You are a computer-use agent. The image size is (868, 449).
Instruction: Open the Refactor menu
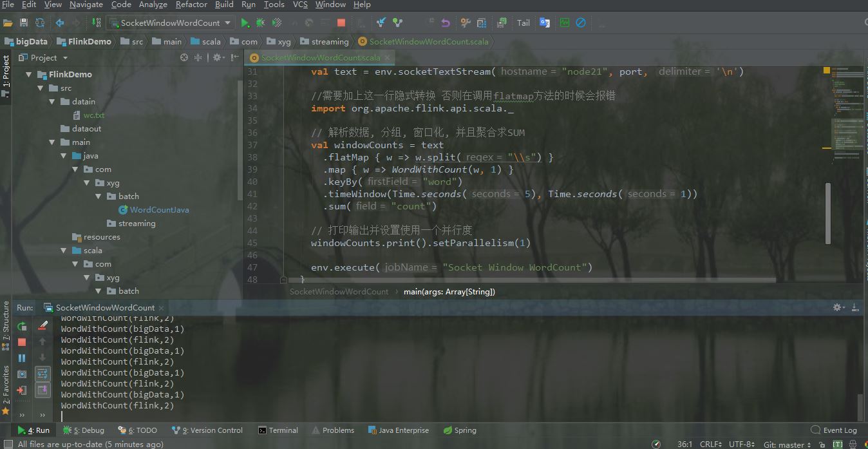pyautogui.click(x=191, y=5)
